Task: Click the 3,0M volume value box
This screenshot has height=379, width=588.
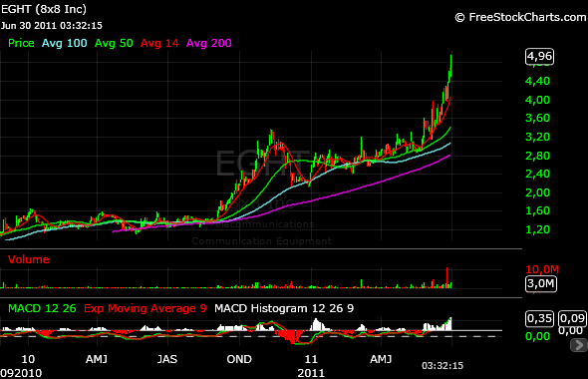Action: [541, 283]
